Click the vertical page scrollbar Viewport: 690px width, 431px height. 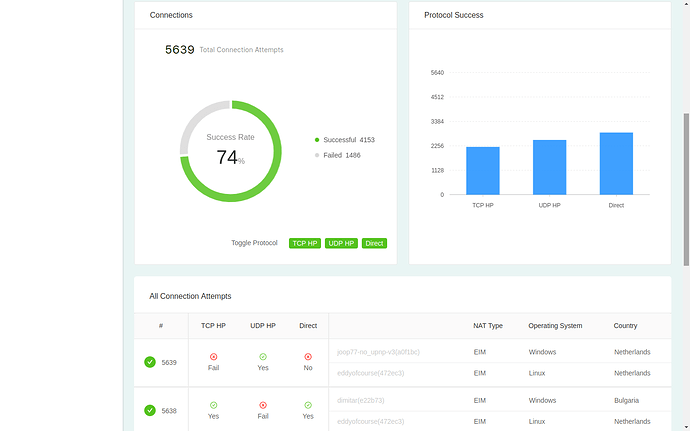point(686,189)
